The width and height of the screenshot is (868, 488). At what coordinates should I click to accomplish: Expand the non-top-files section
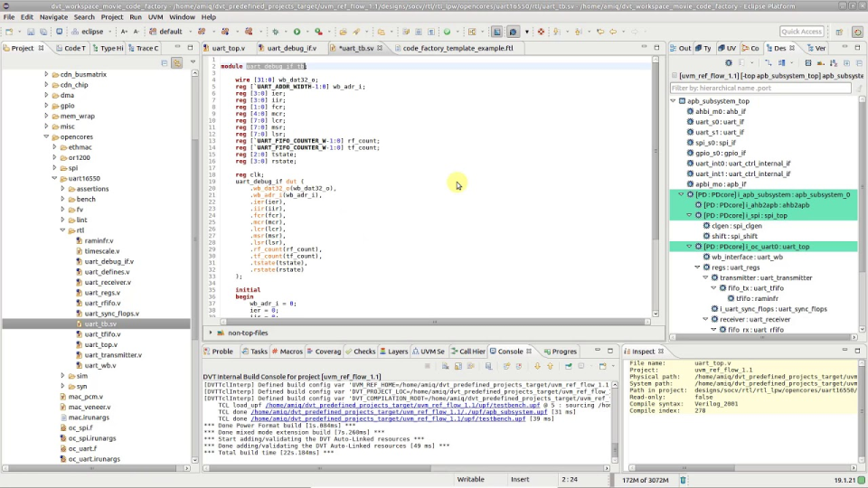(x=210, y=333)
